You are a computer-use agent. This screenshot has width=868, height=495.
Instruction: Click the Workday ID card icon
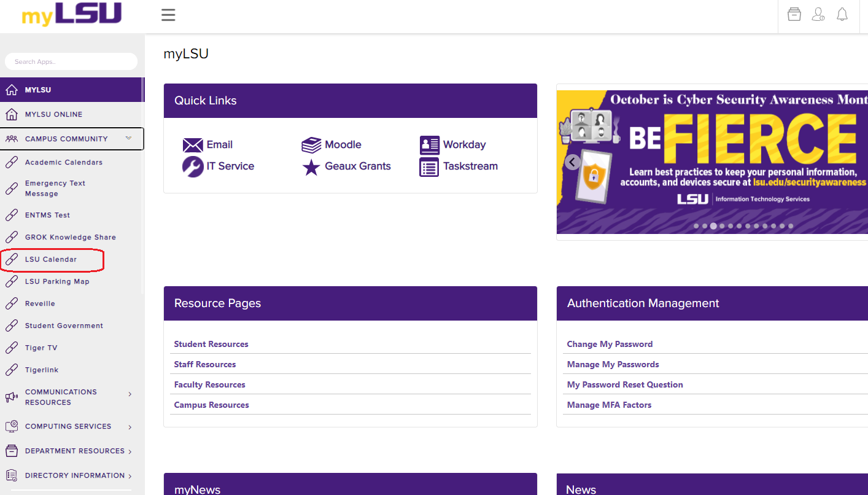pos(429,145)
